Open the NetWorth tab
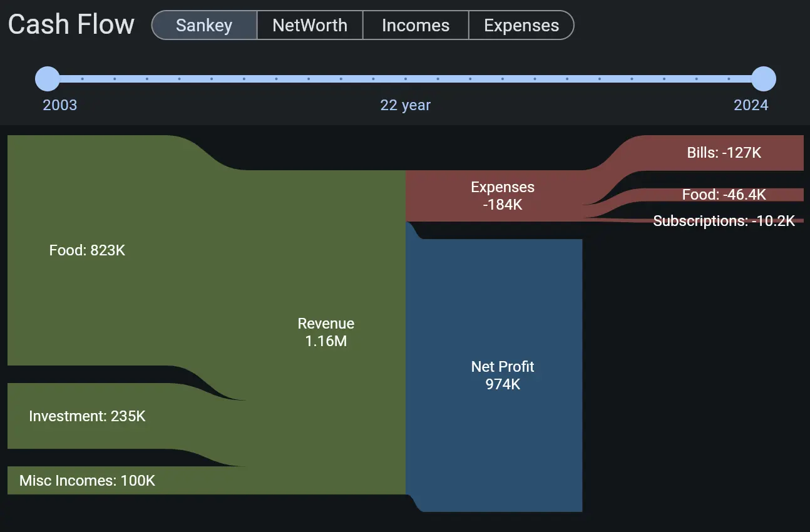Screen dimensions: 810x532 [x=310, y=25]
